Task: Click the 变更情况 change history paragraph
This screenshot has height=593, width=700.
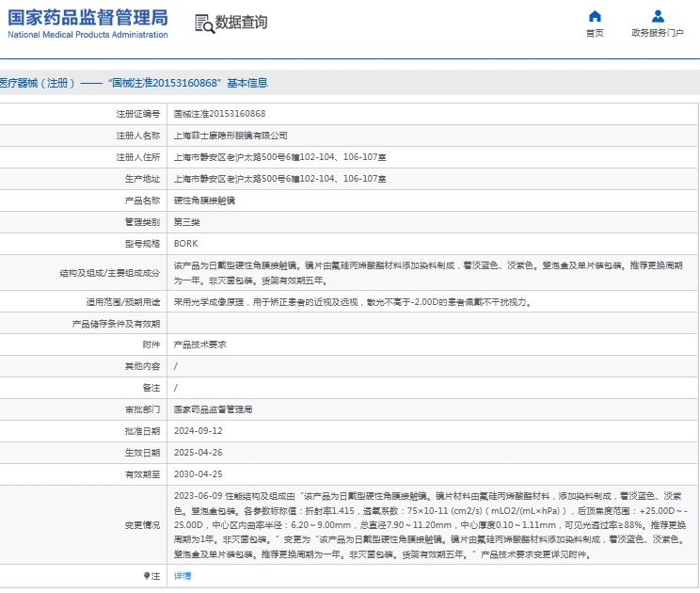Action: pyautogui.click(x=430, y=525)
